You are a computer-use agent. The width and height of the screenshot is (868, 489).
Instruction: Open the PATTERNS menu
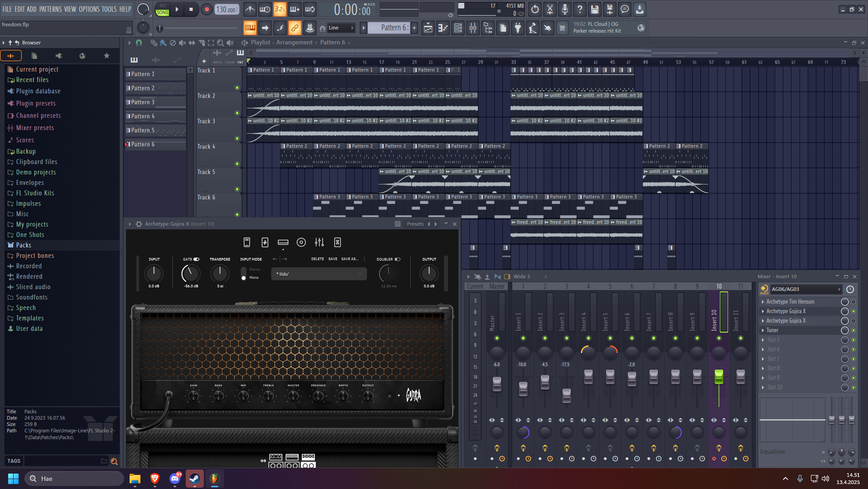(51, 9)
